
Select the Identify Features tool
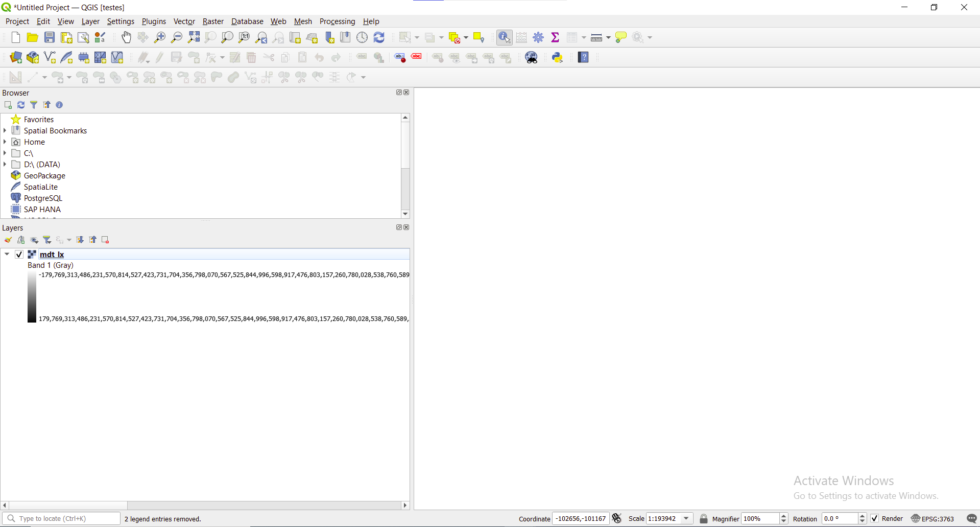pos(504,37)
